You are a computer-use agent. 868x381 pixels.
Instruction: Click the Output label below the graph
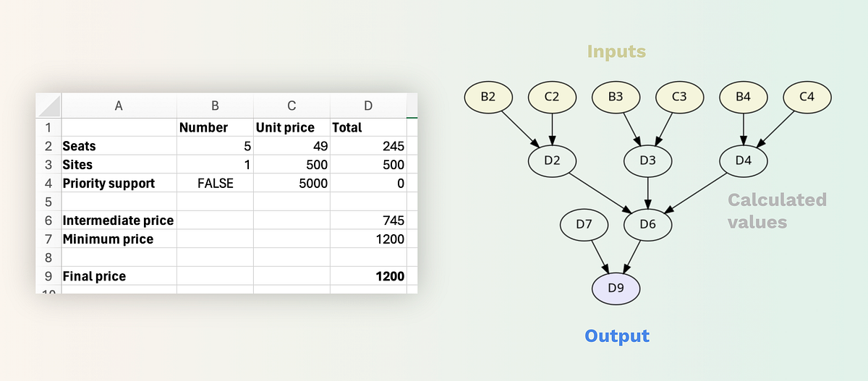616,336
